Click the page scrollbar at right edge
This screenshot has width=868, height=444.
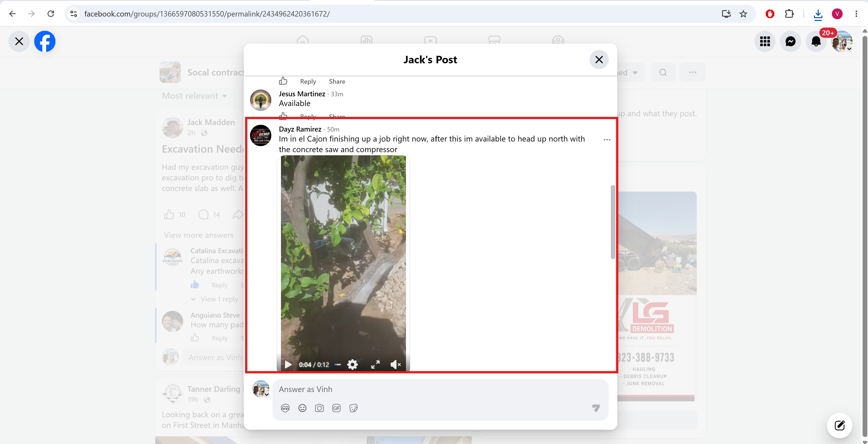click(865, 236)
